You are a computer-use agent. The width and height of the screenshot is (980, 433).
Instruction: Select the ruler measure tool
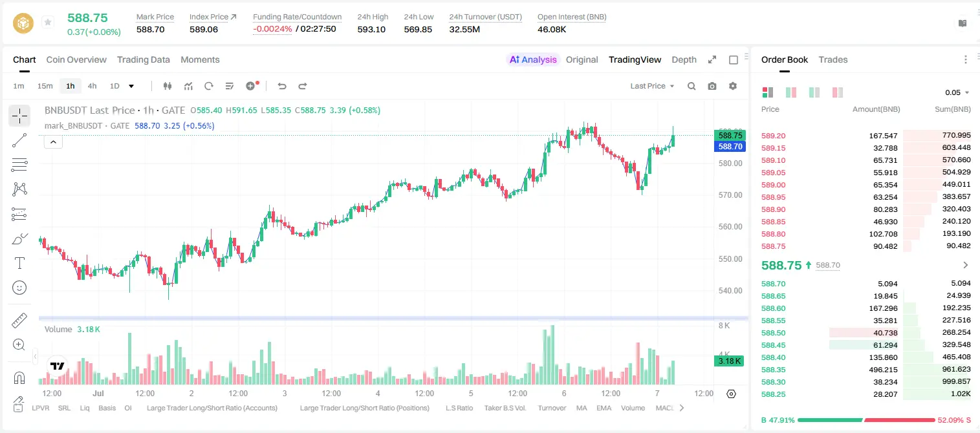point(19,321)
